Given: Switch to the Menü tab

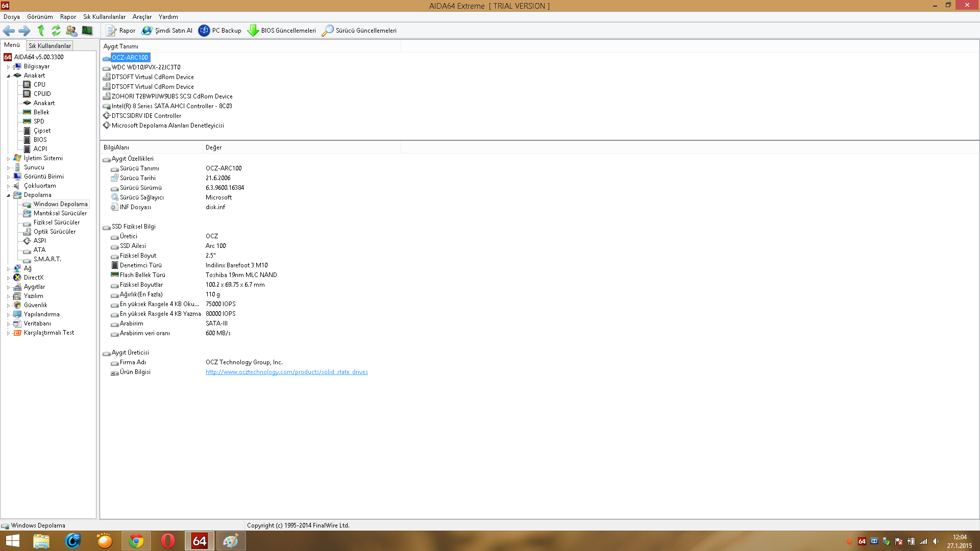Looking at the screenshot, I should pyautogui.click(x=12, y=45).
